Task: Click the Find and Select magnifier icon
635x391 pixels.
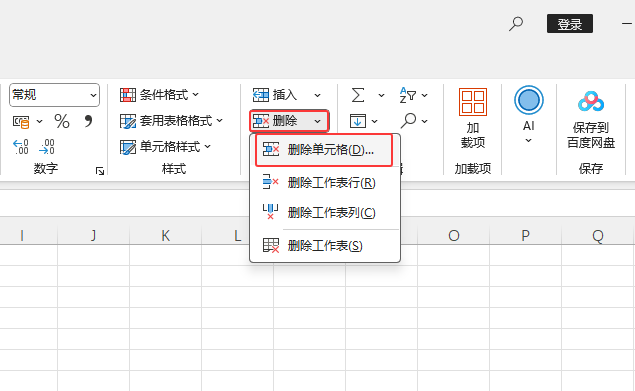Action: pos(408,121)
